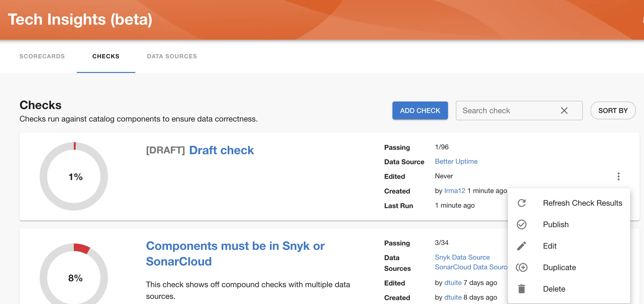Click the Edit pencil icon in the menu
The image size is (644, 304).
click(522, 246)
